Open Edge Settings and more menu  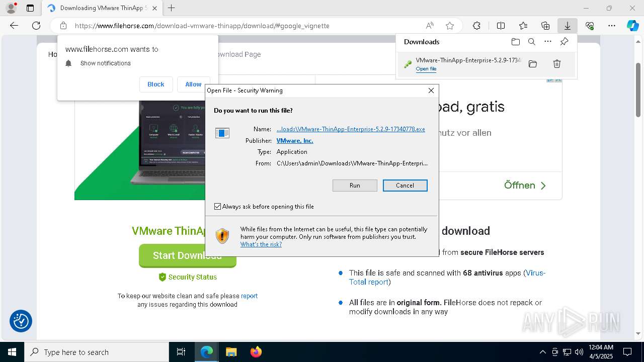(612, 26)
